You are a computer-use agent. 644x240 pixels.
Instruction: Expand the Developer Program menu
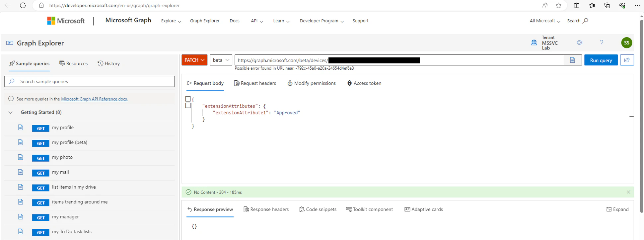322,21
